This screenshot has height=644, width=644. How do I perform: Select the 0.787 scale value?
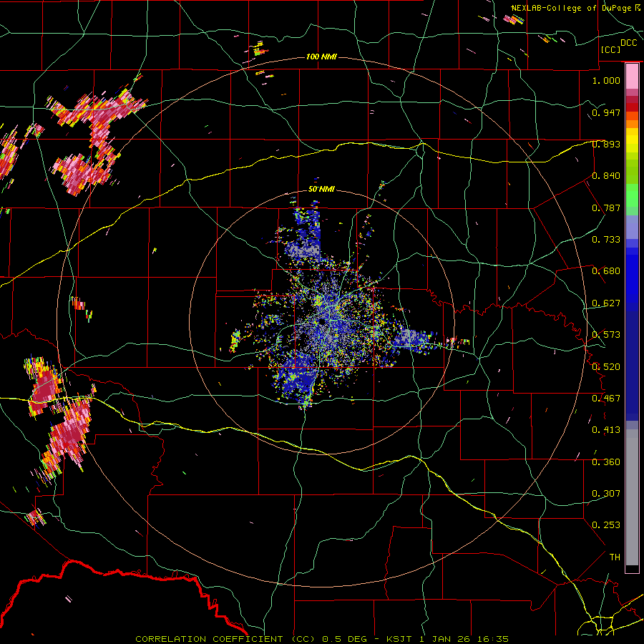[x=606, y=208]
